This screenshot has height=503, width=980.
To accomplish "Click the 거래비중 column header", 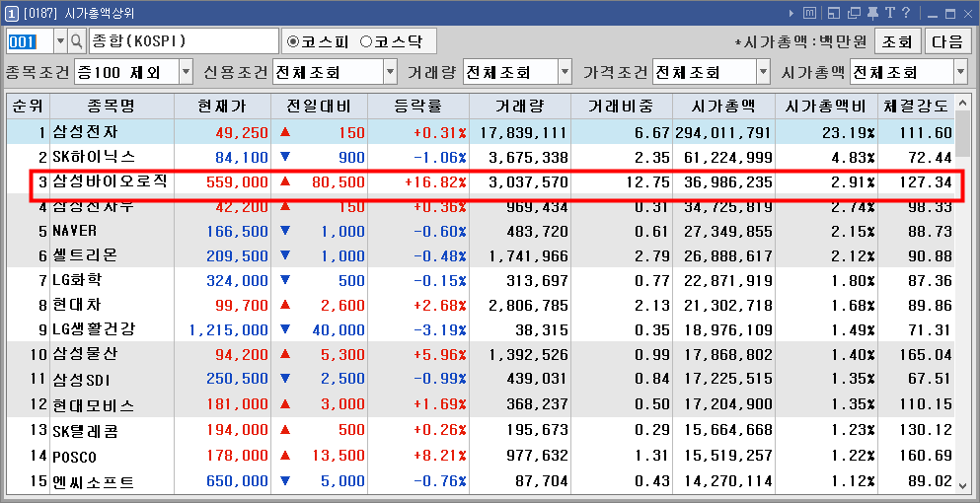I will [x=621, y=107].
